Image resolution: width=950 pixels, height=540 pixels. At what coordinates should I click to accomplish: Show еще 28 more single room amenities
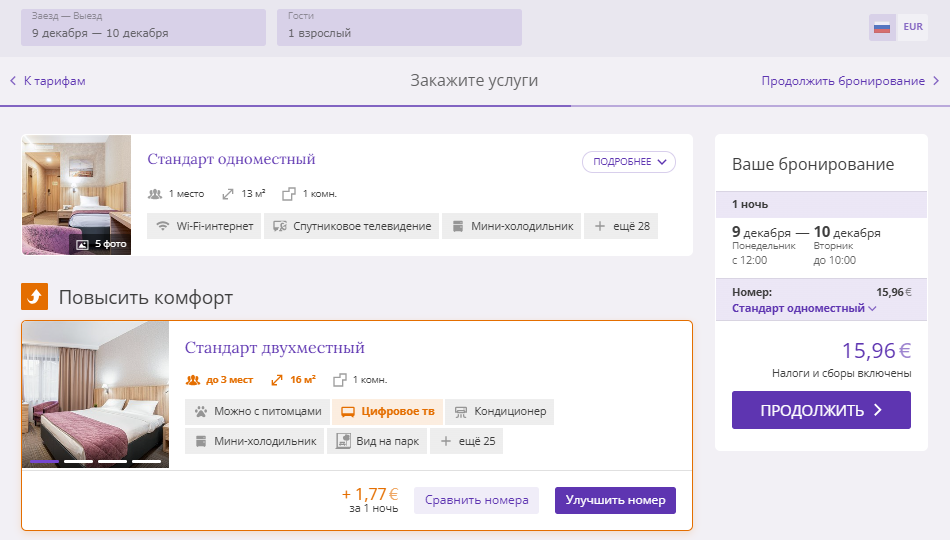[x=621, y=226]
